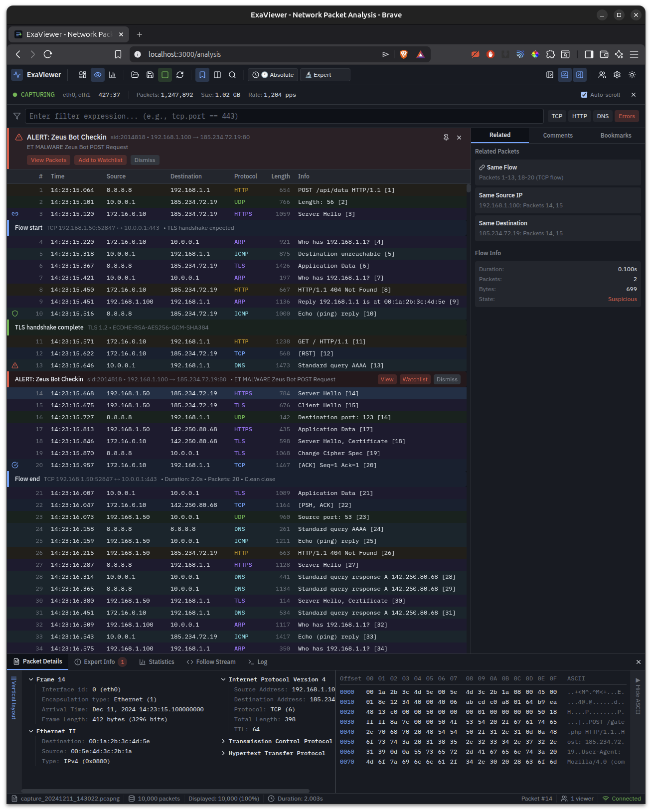The height and width of the screenshot is (812, 652).
Task: Sort by the Protocol column header
Action: pyautogui.click(x=246, y=176)
